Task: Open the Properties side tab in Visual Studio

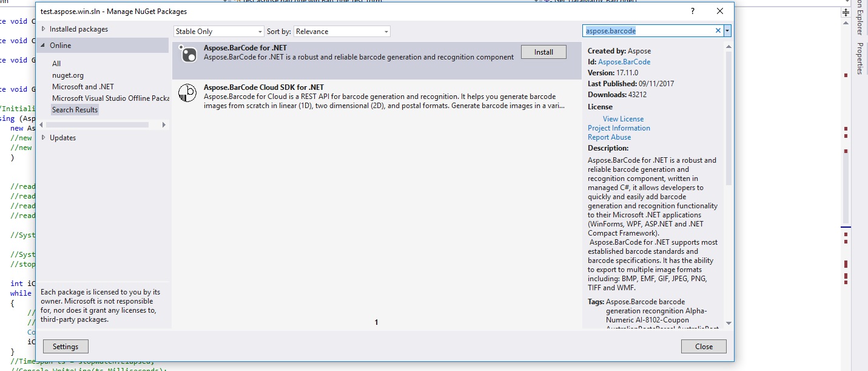Action: coord(860,58)
